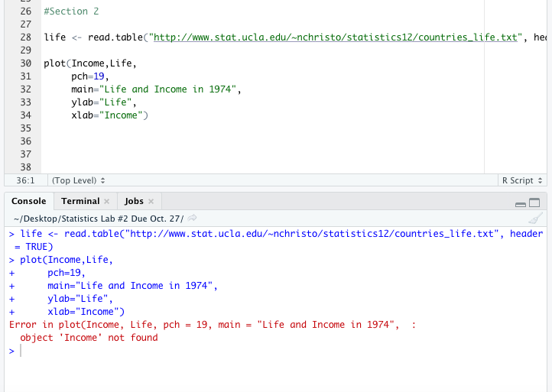Minimize the Console pane
Viewport: 552px width, 392px height.
(x=521, y=202)
